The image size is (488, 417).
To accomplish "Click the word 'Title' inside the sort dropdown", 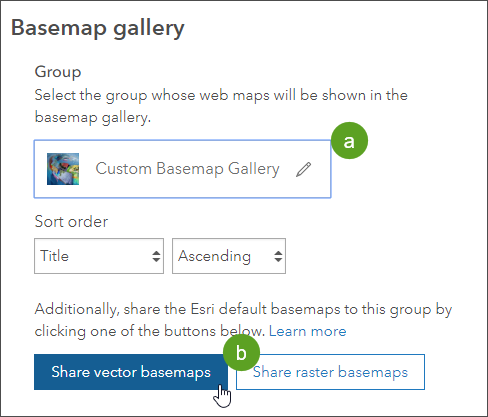I will click(54, 256).
